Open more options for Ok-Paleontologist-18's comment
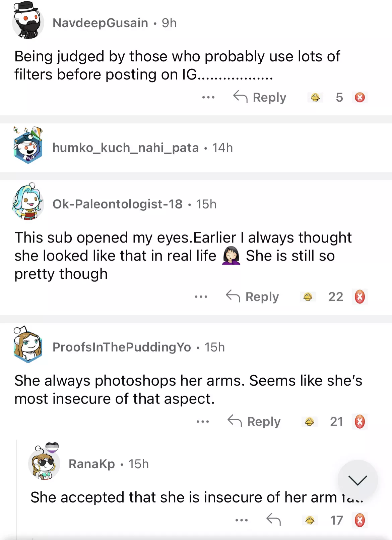This screenshot has height=540, width=392. [x=201, y=297]
